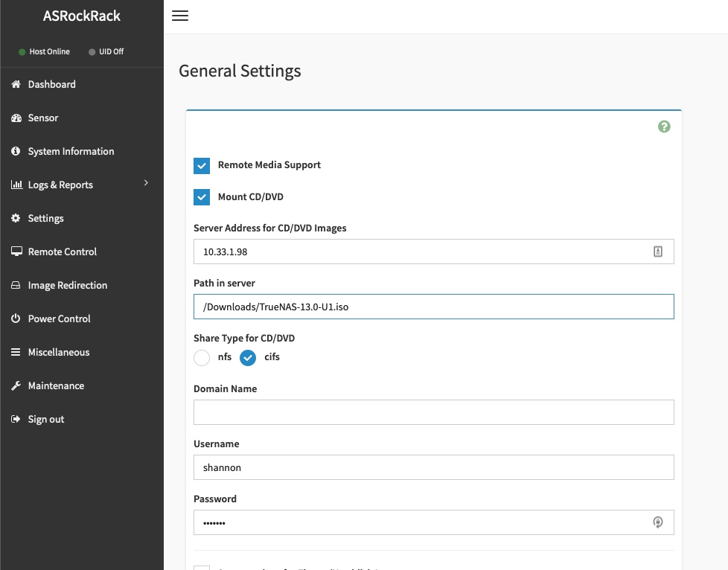This screenshot has height=570, width=728.
Task: Click the Password input field
Action: coord(434,522)
